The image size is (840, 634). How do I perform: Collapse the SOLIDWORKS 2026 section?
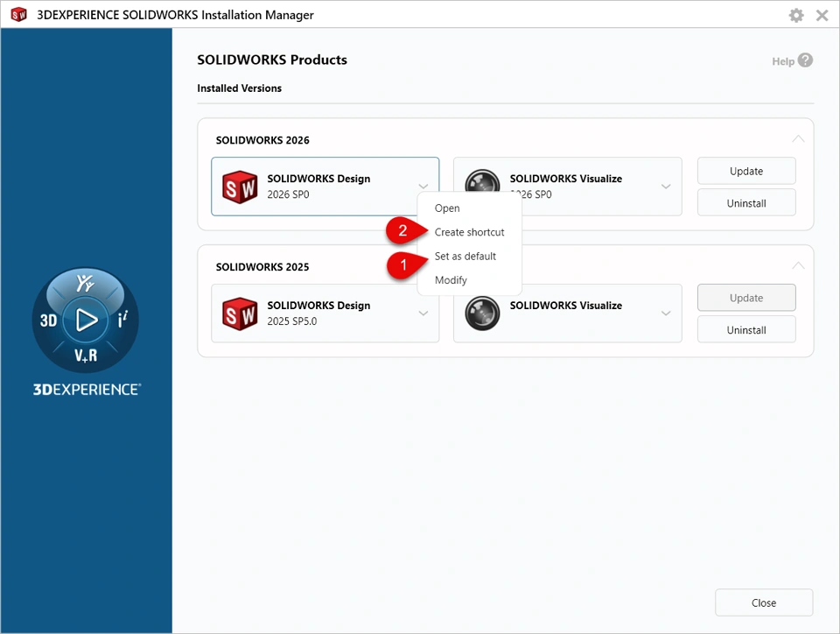[798, 139]
